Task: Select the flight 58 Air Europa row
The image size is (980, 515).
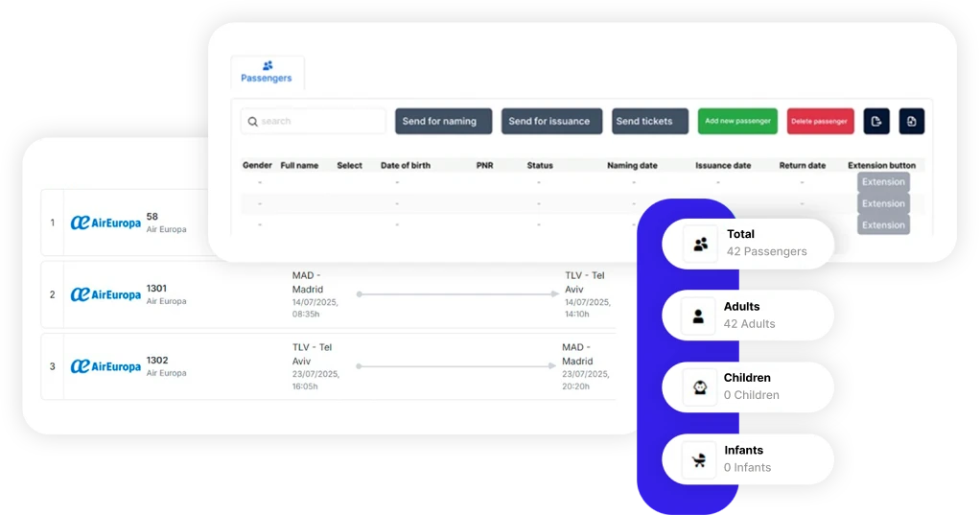Action: (125, 222)
